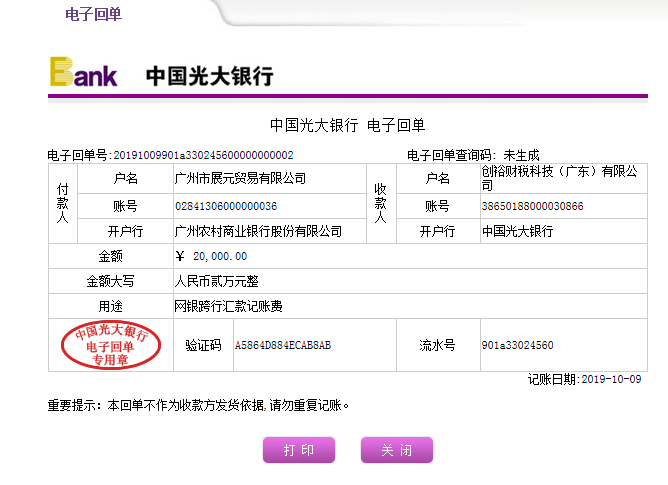Click amount in words 人民币贰万元整

(x=216, y=281)
